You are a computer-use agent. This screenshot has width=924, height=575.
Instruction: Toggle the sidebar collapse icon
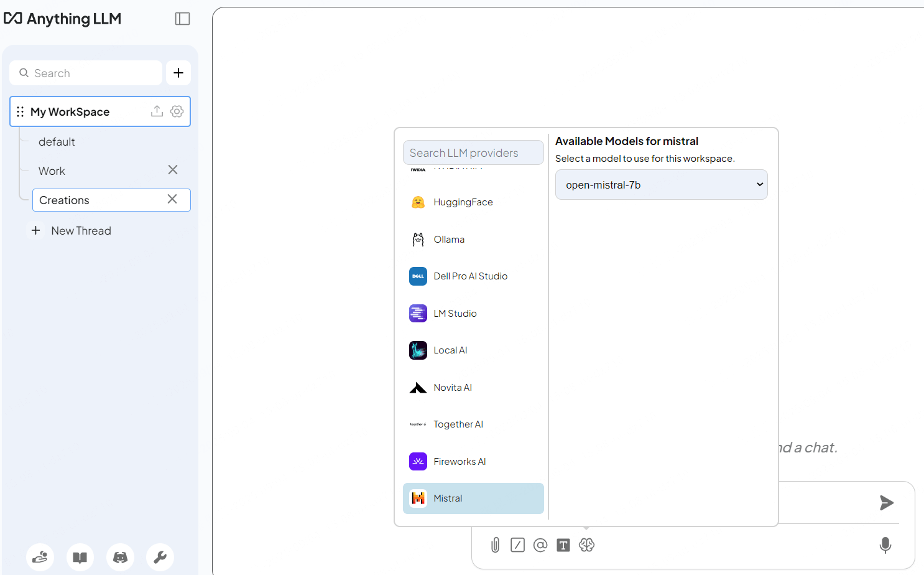tap(182, 19)
